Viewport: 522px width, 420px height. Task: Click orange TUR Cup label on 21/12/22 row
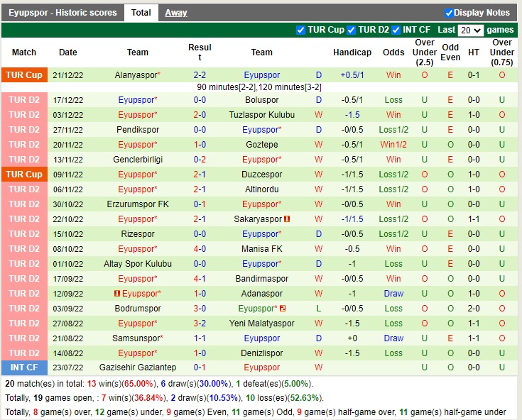24,75
